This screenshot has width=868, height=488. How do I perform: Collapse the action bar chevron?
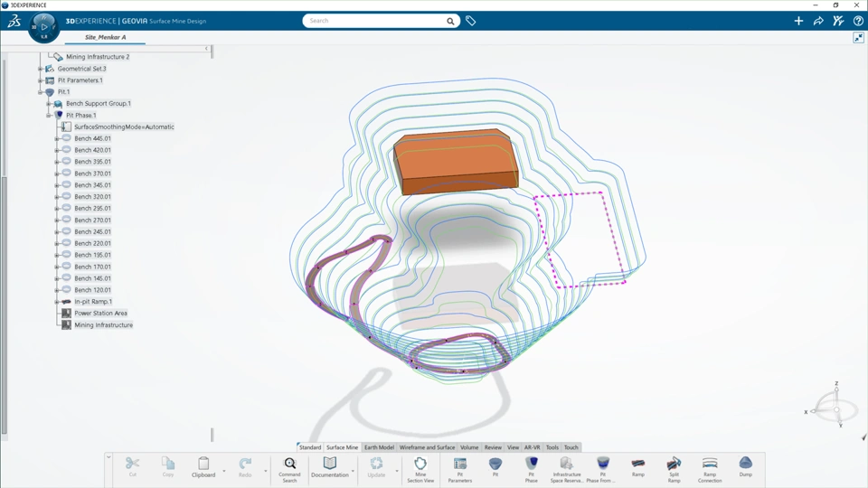tap(108, 457)
